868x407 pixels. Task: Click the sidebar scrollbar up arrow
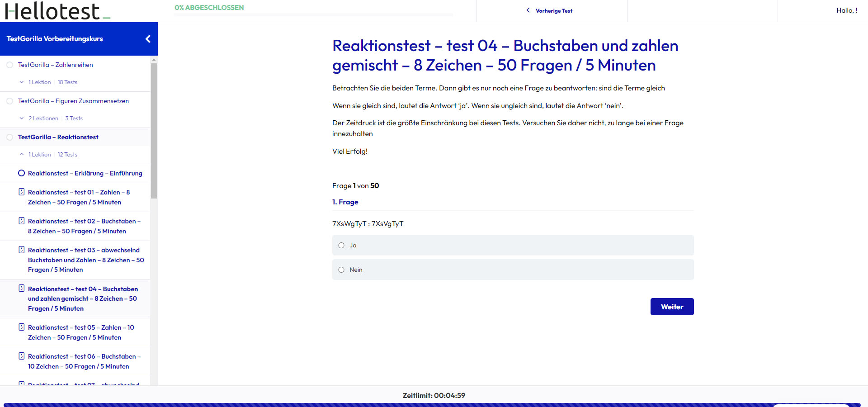154,59
